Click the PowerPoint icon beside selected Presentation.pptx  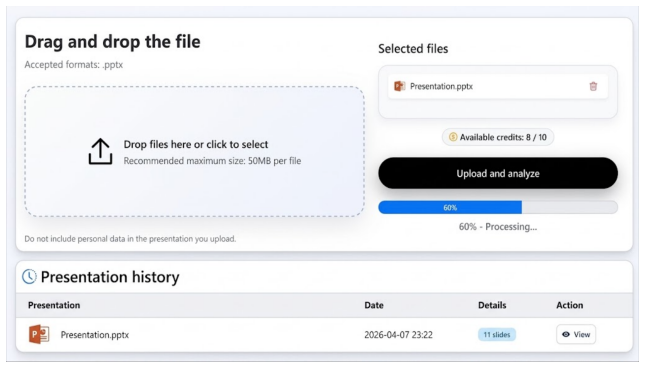[399, 86]
